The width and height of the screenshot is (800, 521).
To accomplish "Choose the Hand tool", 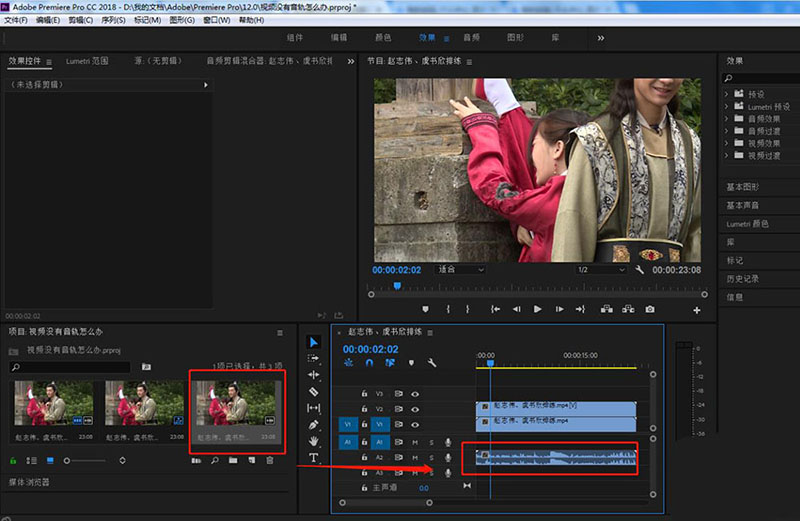I will (x=313, y=441).
